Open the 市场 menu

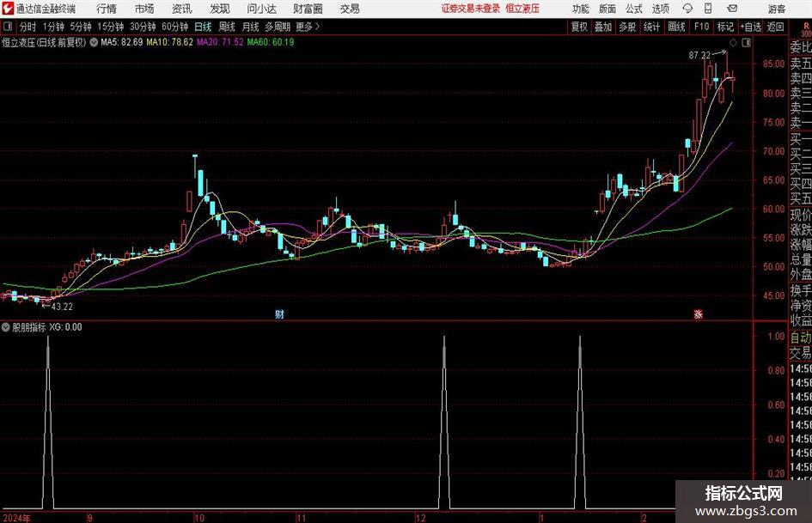144,9
